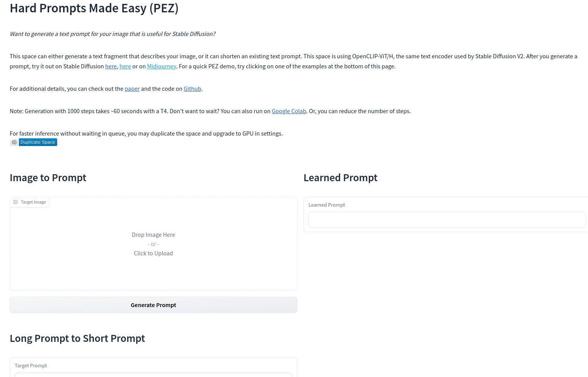Click the 'Click to Upload' text

153,253
